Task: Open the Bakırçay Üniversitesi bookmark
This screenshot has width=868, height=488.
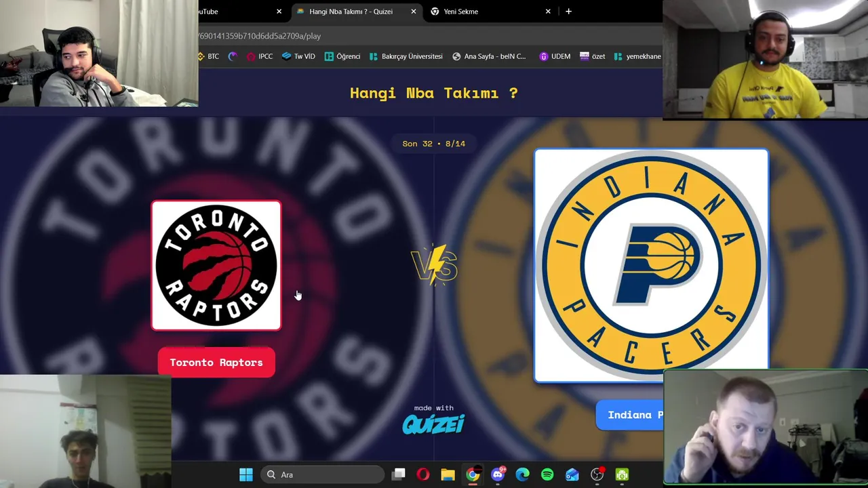Action: tap(406, 56)
